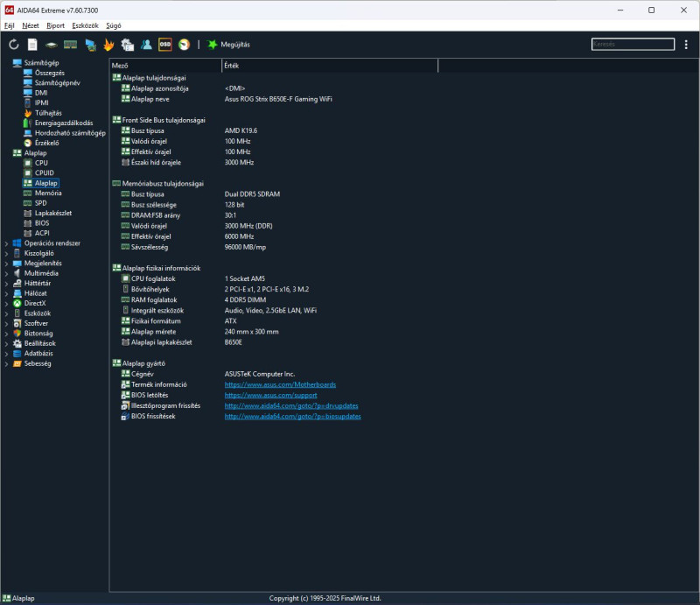Screen dimensions: 700x605
Task: Focus the Keresés search field
Action: click(x=633, y=44)
